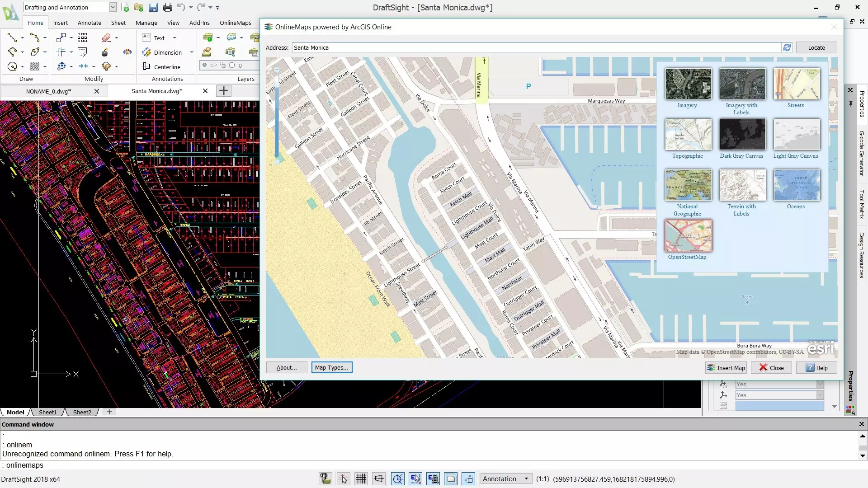Screen dimensions: 868x488
Task: Select the Topographic basemap thumbnail
Action: 688,134
